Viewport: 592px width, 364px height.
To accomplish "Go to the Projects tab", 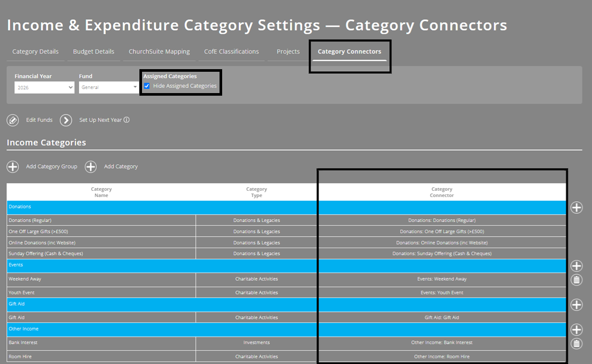I will pos(288,51).
